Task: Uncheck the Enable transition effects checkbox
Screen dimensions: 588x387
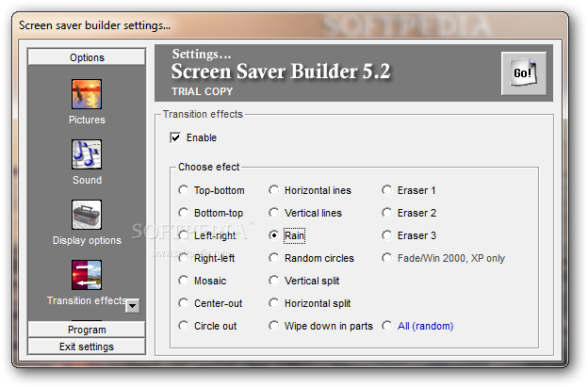Action: coord(175,137)
